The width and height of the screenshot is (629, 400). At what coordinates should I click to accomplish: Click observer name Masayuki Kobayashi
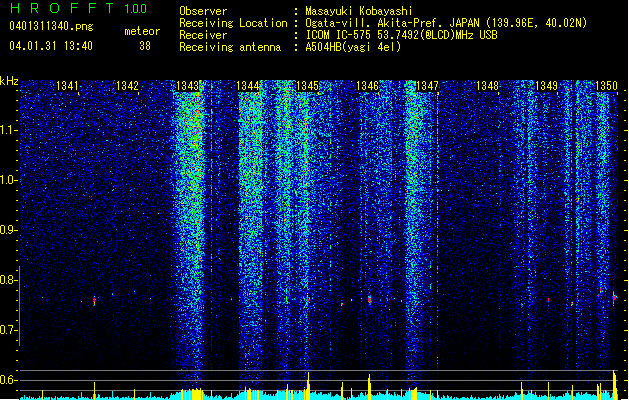point(359,11)
